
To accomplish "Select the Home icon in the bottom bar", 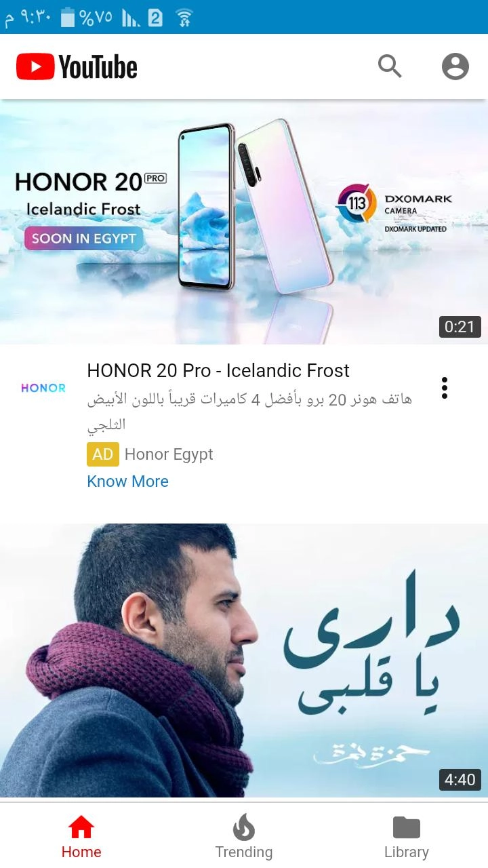I will coord(81,828).
